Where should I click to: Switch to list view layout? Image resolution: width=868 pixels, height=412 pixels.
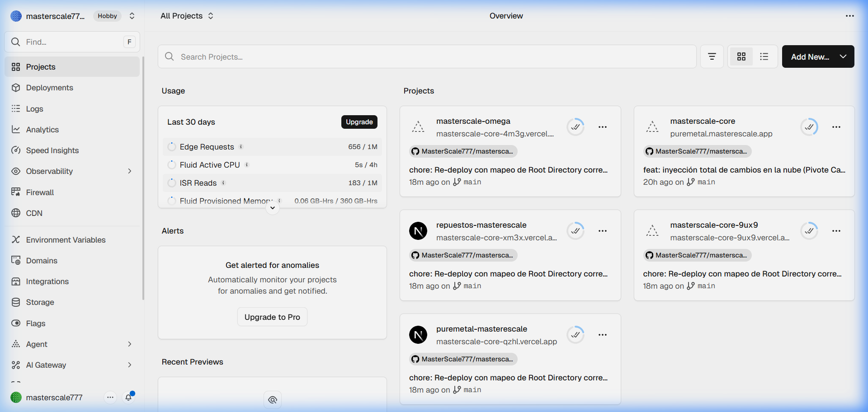tap(764, 56)
